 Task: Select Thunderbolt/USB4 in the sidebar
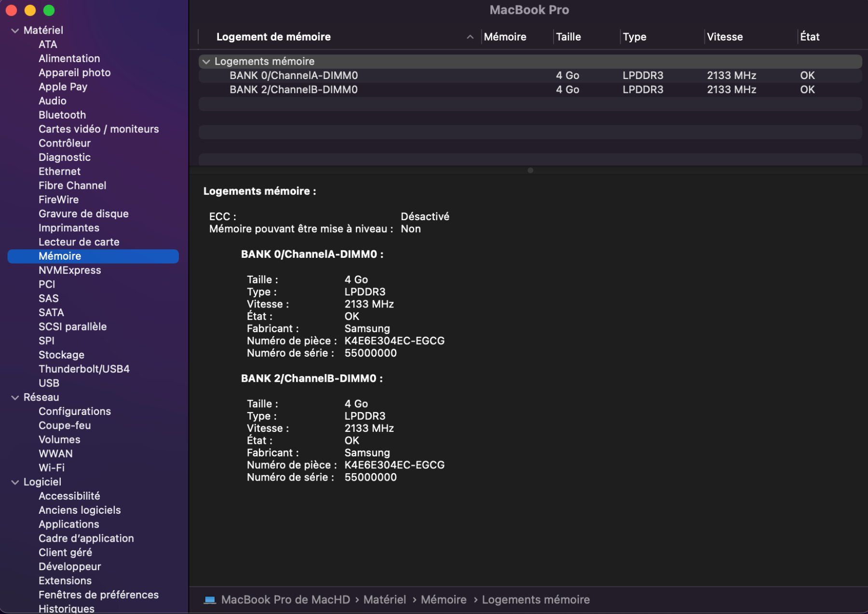tap(84, 369)
